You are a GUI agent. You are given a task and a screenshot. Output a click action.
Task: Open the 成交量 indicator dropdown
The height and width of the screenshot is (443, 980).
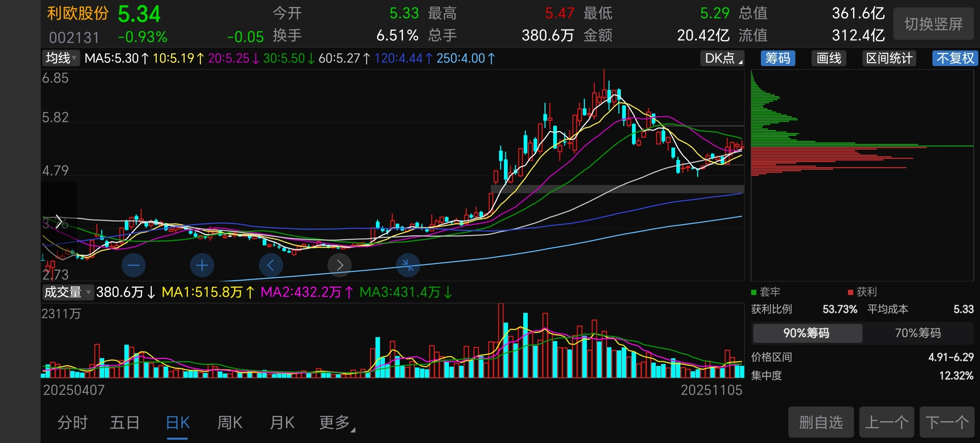tap(68, 292)
